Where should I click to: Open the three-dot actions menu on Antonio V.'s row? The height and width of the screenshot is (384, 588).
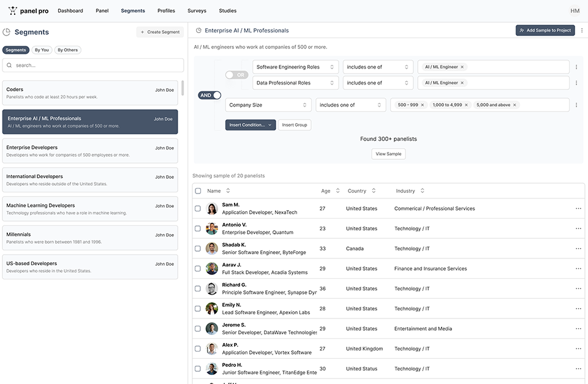click(x=578, y=228)
